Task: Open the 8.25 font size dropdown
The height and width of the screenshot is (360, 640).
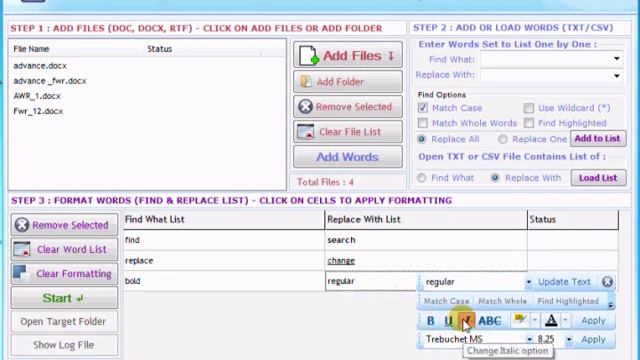Action: pyautogui.click(x=569, y=340)
